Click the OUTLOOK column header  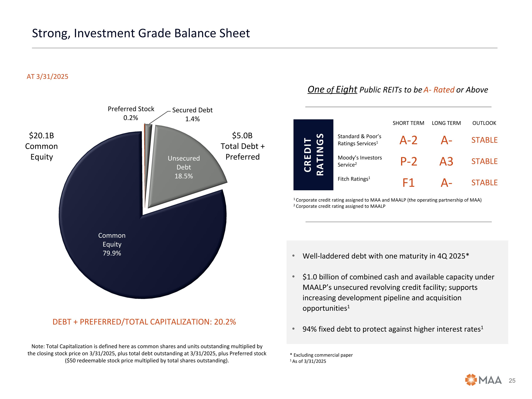click(x=484, y=123)
